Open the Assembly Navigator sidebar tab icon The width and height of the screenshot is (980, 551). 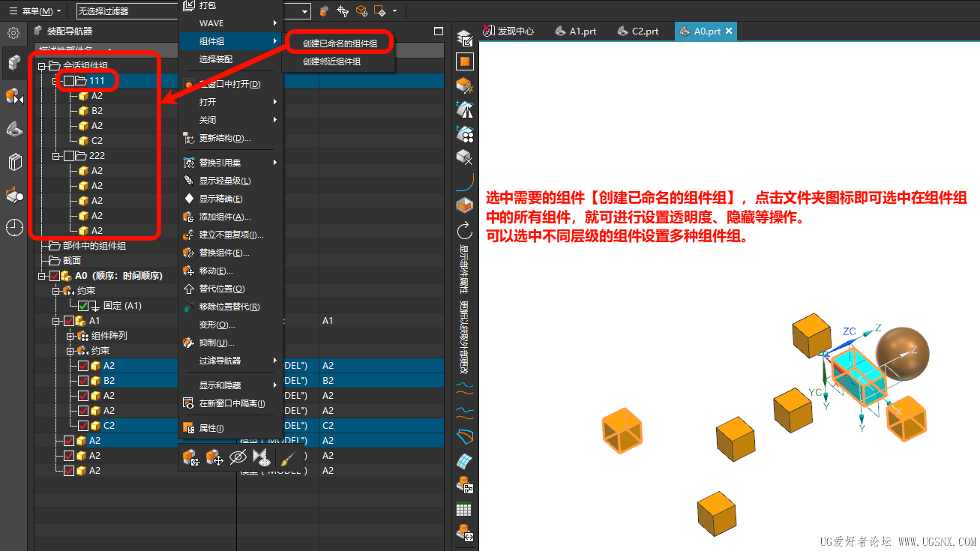click(14, 62)
